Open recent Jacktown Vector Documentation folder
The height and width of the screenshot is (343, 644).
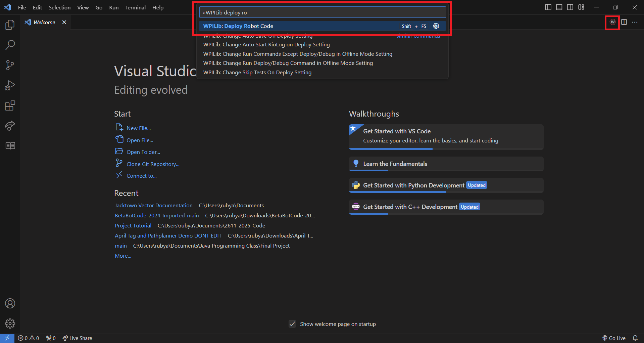pyautogui.click(x=154, y=205)
